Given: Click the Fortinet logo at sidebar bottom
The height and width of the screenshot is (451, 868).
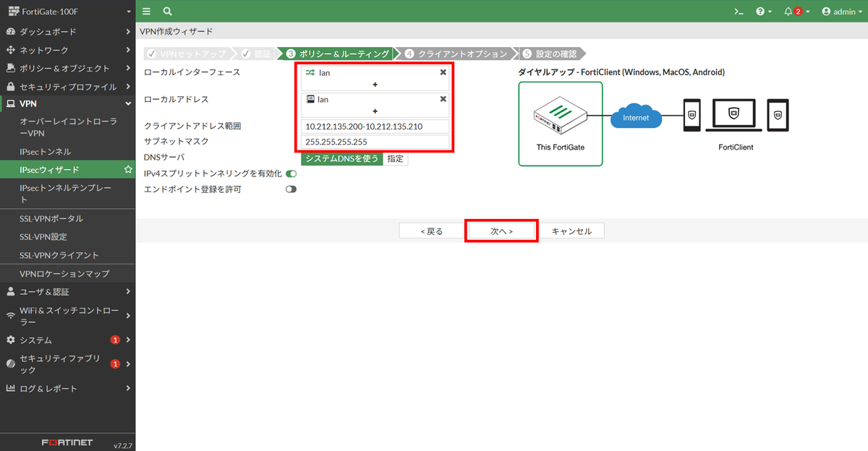Looking at the screenshot, I should 67,442.
